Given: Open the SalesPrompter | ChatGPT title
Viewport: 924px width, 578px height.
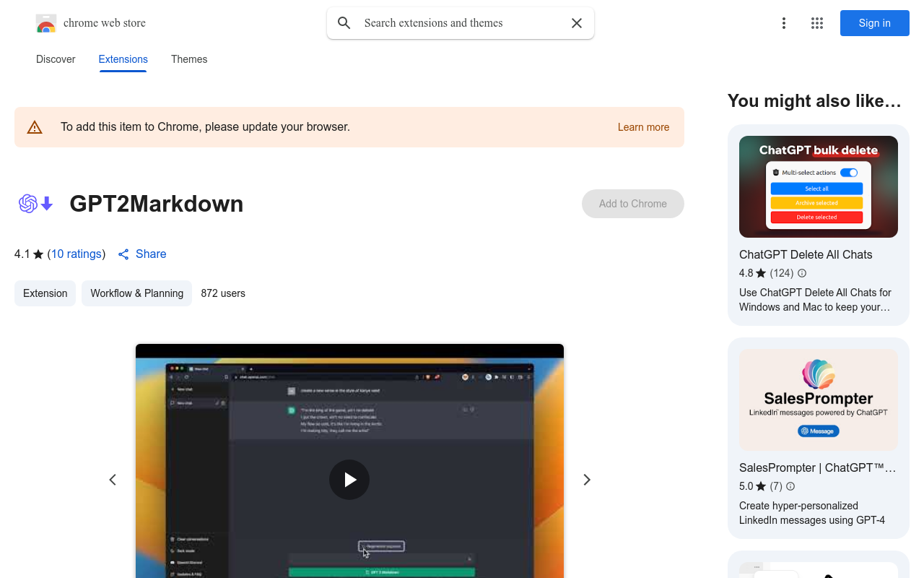Looking at the screenshot, I should 818,467.
